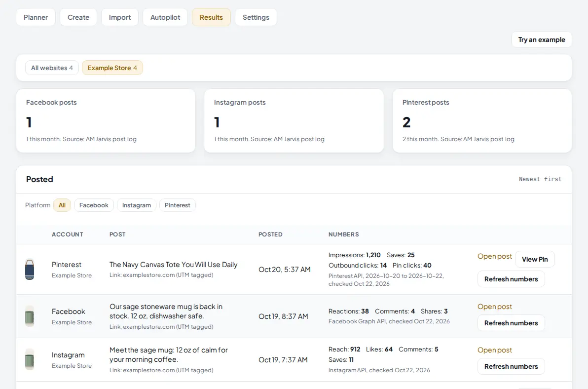The height and width of the screenshot is (389, 588).
Task: Click the NUMBERS column header
Action: click(343, 234)
